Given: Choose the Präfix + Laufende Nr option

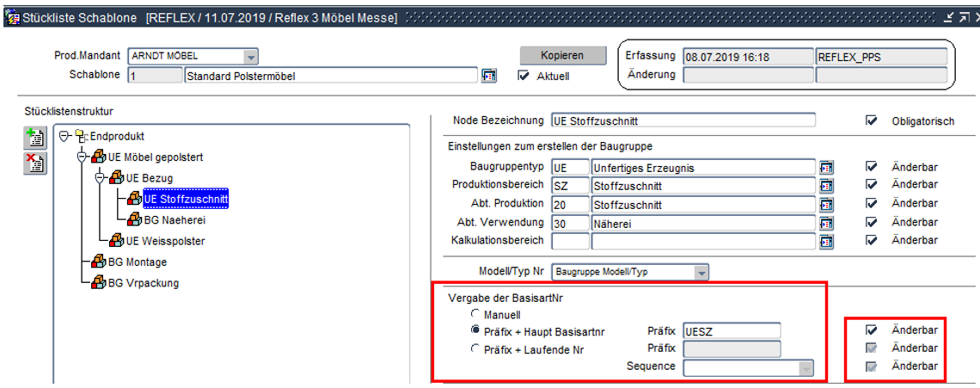Looking at the screenshot, I should (x=475, y=349).
